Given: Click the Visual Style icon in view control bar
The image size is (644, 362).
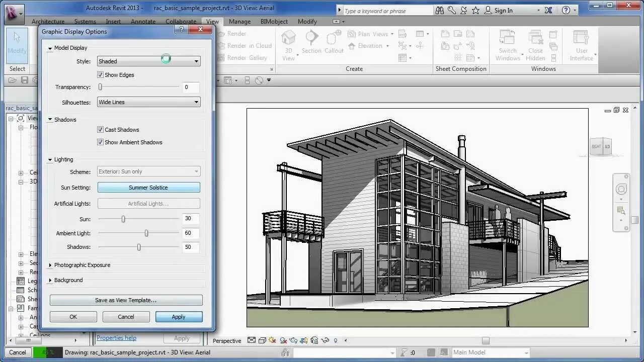Looking at the screenshot, I should [x=262, y=340].
